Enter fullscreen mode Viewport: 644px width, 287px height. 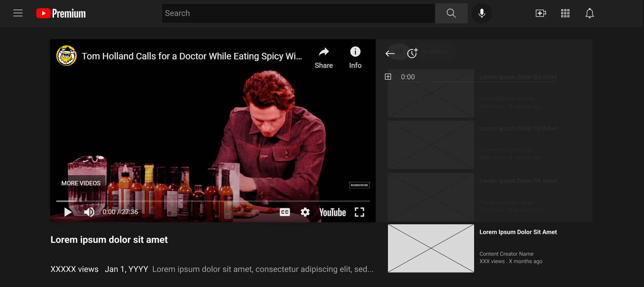click(x=359, y=212)
